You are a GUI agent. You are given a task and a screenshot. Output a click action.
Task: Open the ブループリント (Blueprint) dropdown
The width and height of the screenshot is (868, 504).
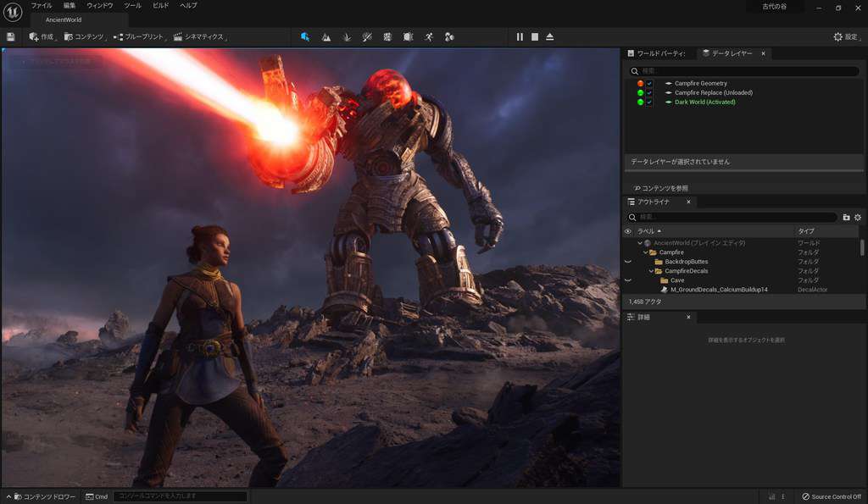click(x=140, y=37)
